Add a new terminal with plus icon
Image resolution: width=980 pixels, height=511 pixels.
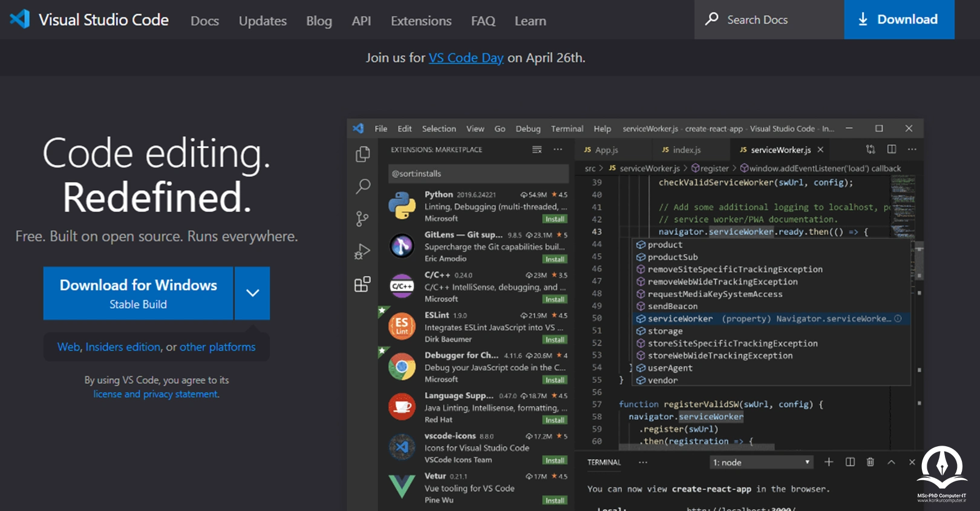pos(829,462)
